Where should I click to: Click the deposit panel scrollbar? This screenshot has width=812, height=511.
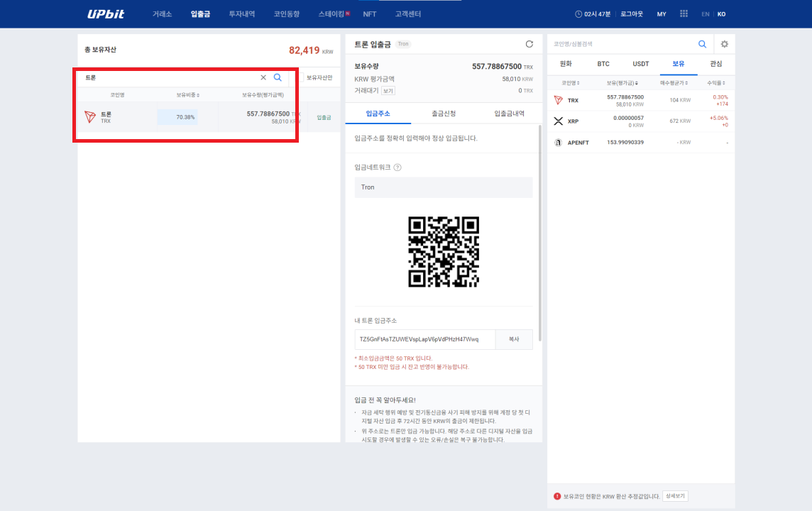[x=540, y=233]
